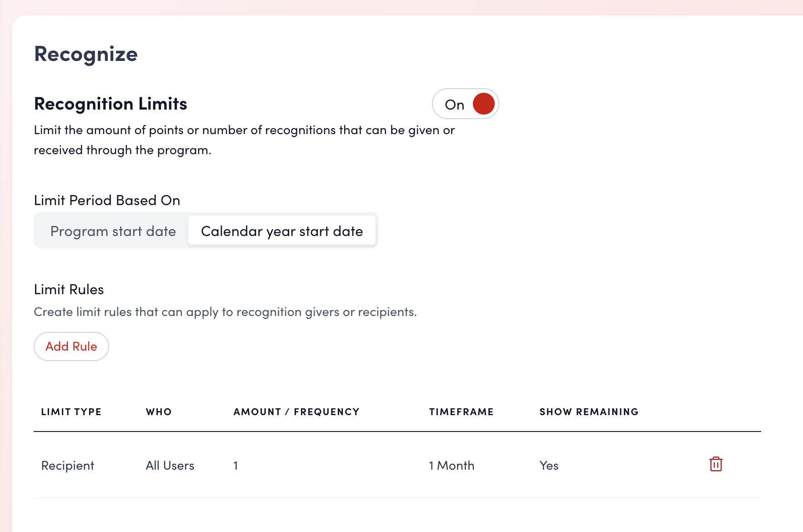The image size is (803, 532).
Task: Click the Recognition Limits section title
Action: coord(110,104)
